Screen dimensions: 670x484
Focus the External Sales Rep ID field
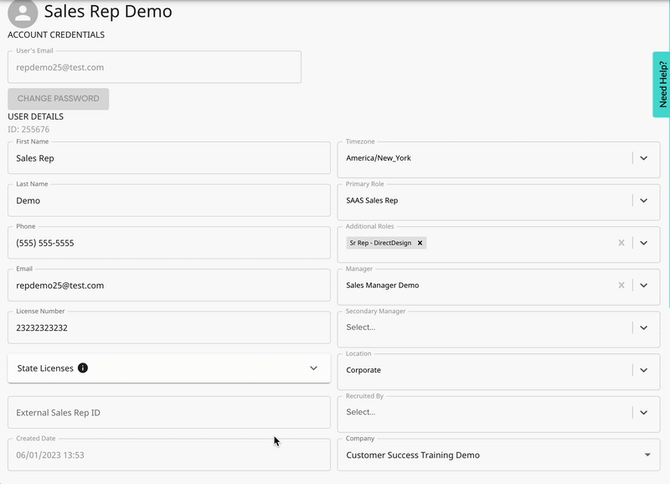point(168,412)
